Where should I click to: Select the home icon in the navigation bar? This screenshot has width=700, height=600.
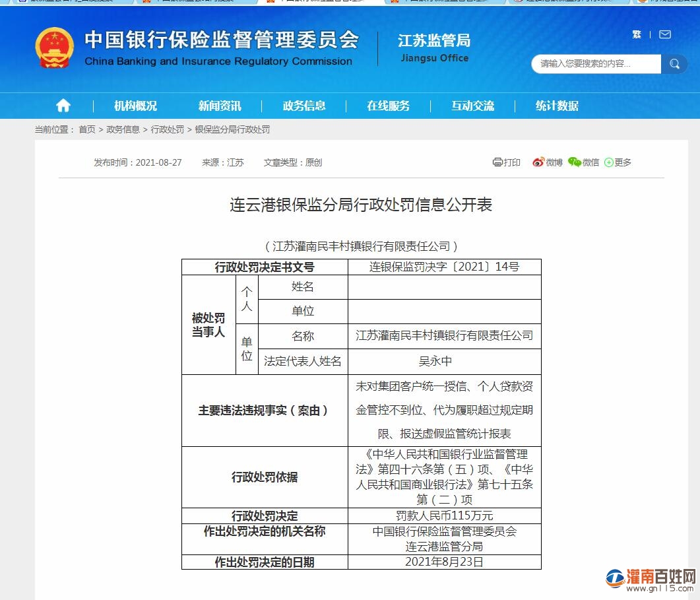(63, 106)
